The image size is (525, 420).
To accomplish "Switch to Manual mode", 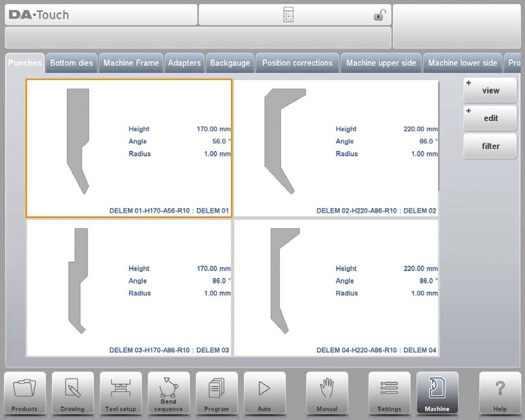I will pyautogui.click(x=327, y=393).
